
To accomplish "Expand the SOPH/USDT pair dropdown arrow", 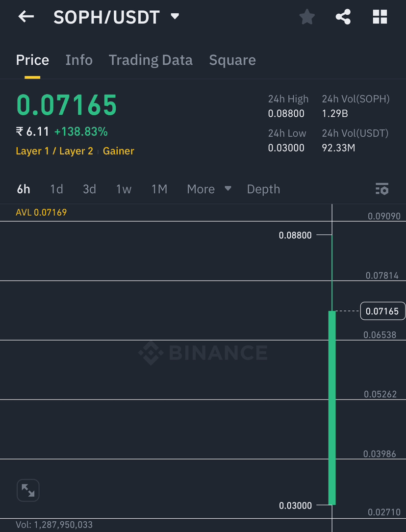I will [x=175, y=17].
